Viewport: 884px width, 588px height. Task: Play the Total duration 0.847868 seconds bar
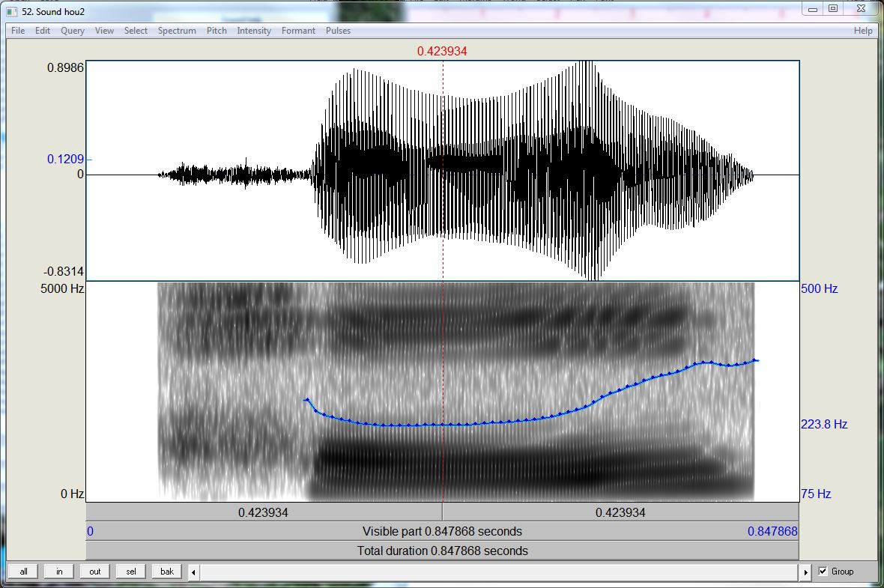pos(443,551)
